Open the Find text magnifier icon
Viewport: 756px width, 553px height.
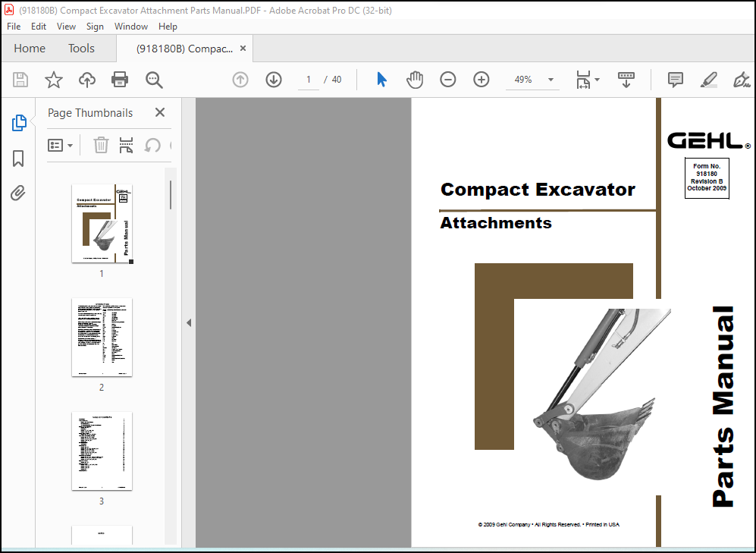pos(154,80)
